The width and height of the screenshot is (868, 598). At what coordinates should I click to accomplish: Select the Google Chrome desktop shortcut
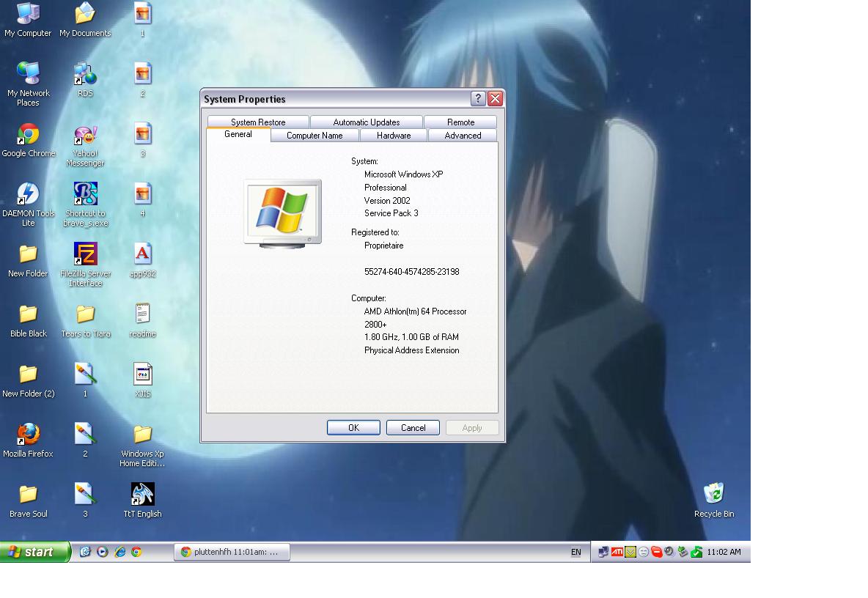[x=29, y=140]
